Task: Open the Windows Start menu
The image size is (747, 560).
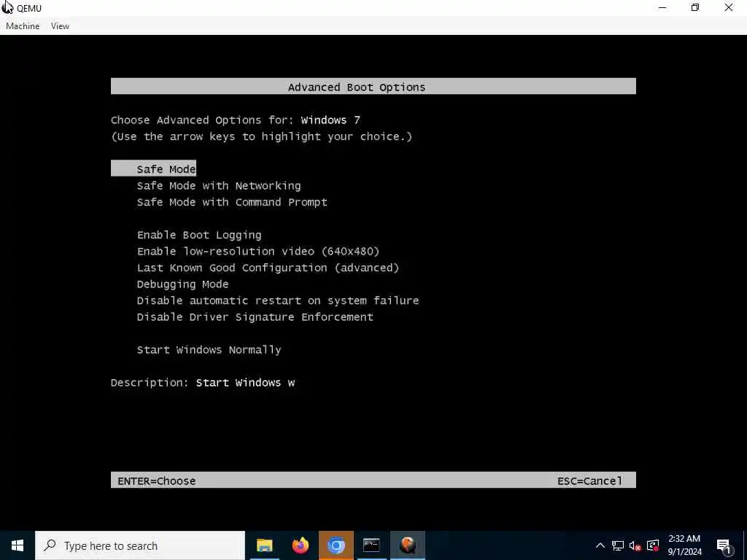Action: click(18, 545)
